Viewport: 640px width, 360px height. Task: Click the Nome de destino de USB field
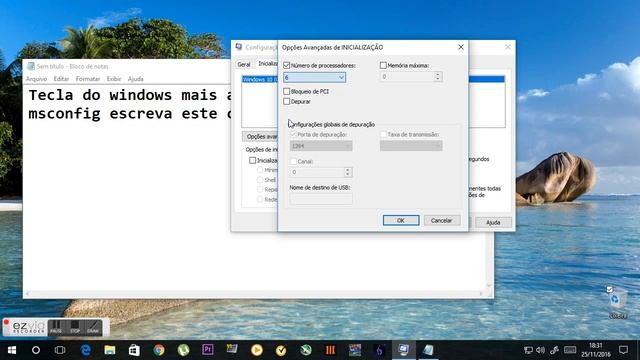(x=321, y=199)
